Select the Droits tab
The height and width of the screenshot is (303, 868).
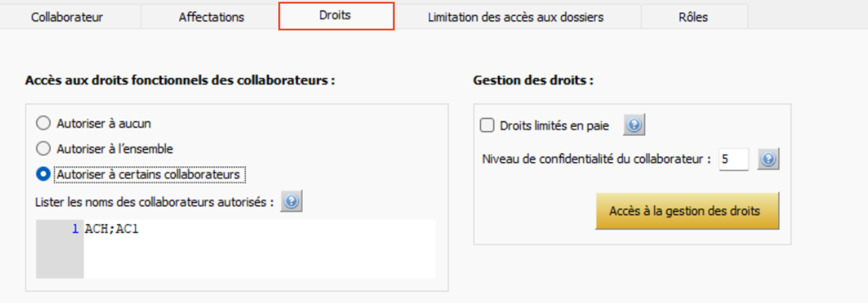click(336, 15)
